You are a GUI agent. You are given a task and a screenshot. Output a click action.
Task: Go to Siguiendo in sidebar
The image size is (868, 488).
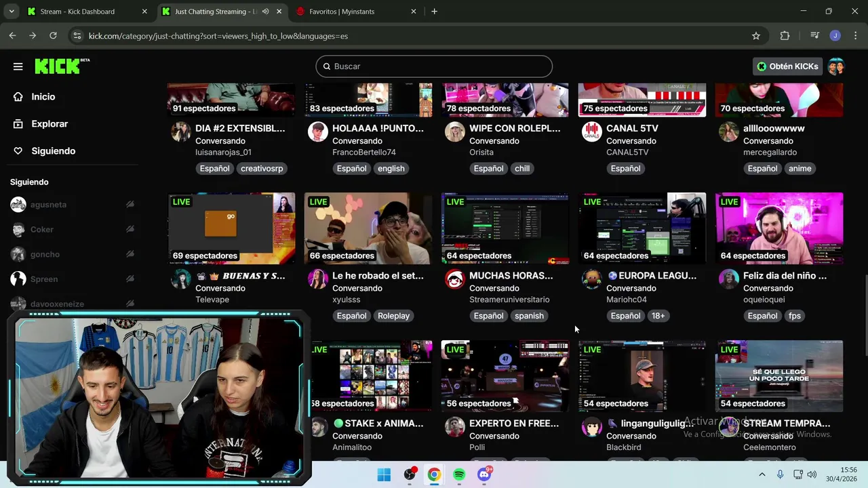[53, 151]
